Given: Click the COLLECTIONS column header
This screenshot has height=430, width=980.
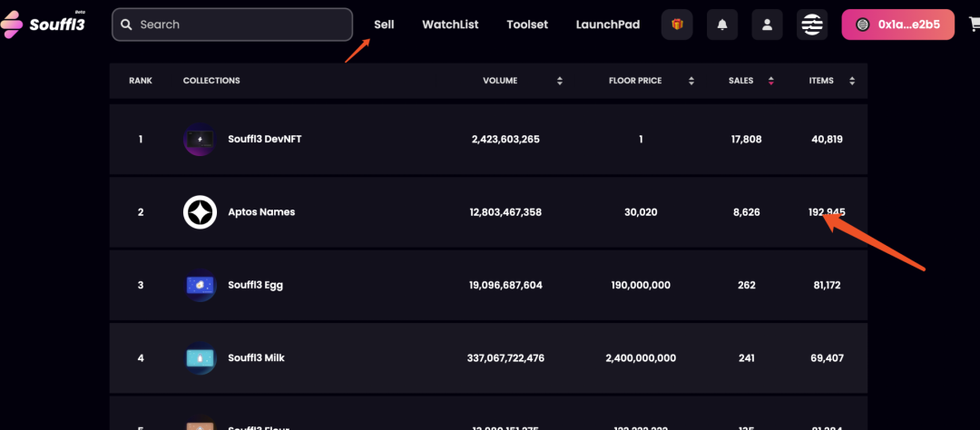Looking at the screenshot, I should click(211, 81).
